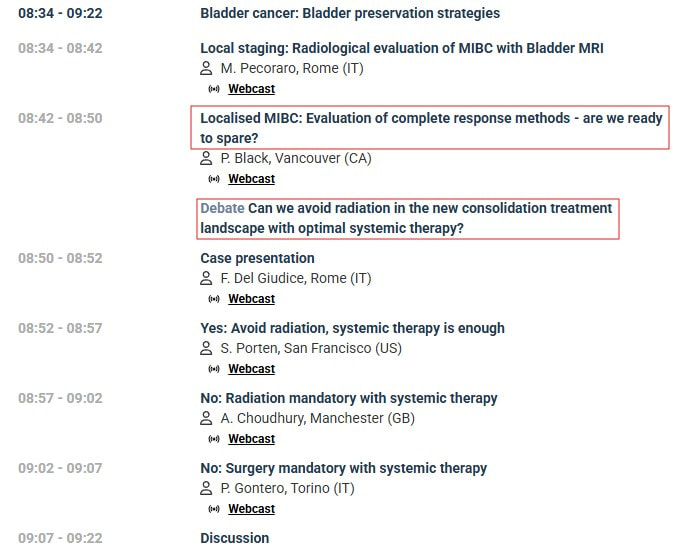
Task: Click the person icon beside M. Pecoraro
Action: pos(206,68)
